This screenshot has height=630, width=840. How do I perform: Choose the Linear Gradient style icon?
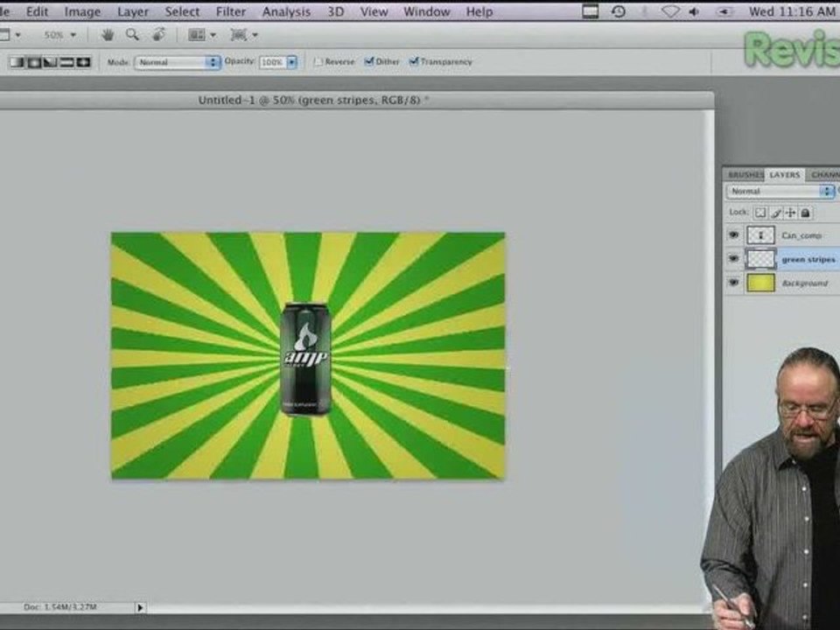coord(17,63)
